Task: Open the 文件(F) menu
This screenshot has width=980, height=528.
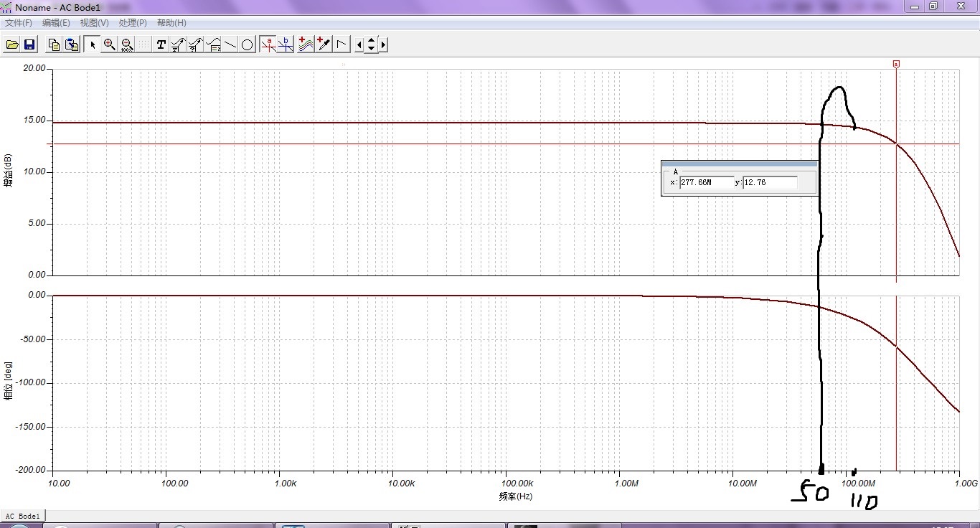Action: (19, 23)
